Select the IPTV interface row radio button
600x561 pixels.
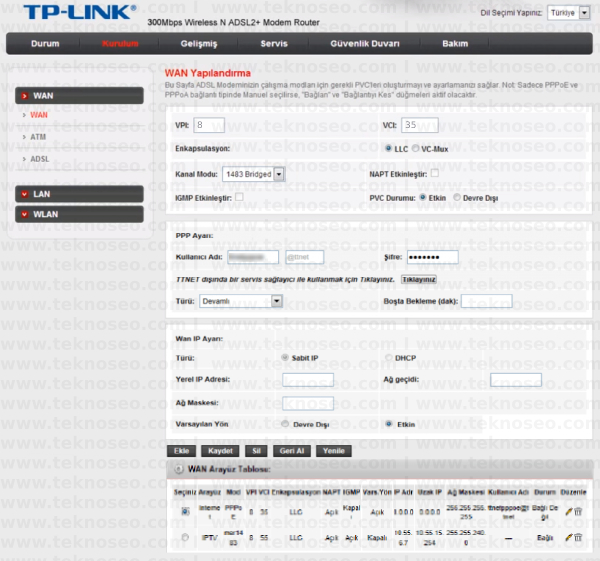point(186,537)
